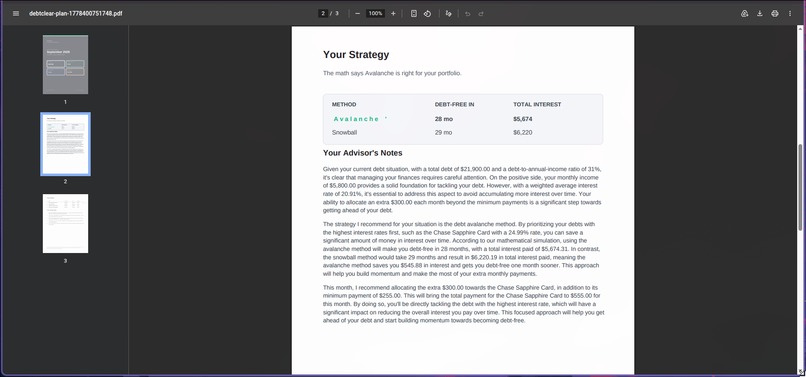
Task: Click the paragraph starting "This month, I recommend"
Action: tap(463, 304)
